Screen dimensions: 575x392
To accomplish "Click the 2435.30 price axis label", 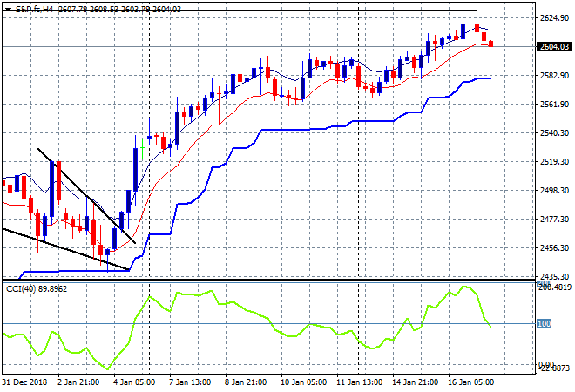I will [x=554, y=276].
